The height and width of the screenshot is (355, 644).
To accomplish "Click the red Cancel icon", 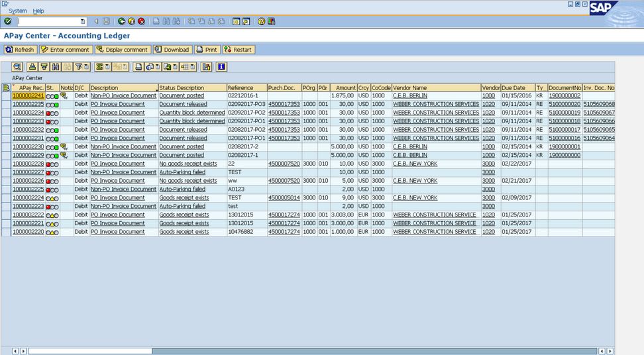I will click(141, 21).
